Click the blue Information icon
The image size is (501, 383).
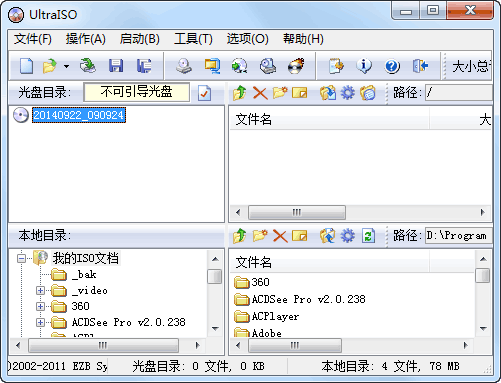click(364, 66)
